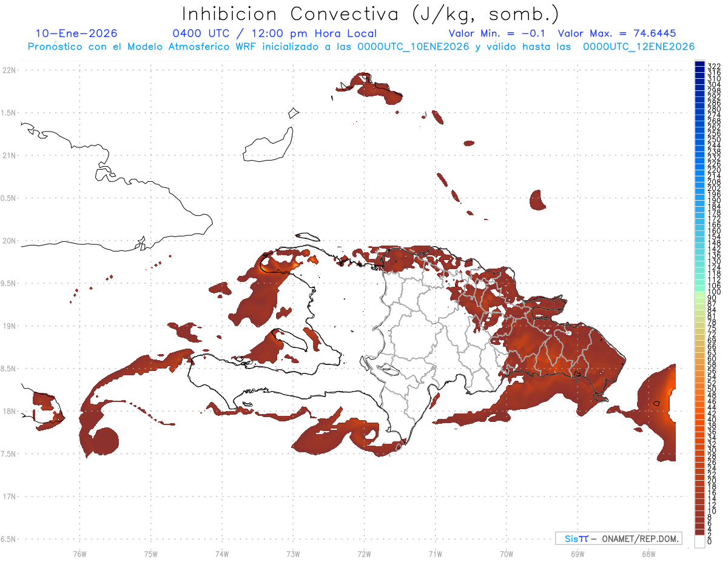Click the "6.5N" latitude label
Screen dimensions: 728x562
click(x=9, y=539)
